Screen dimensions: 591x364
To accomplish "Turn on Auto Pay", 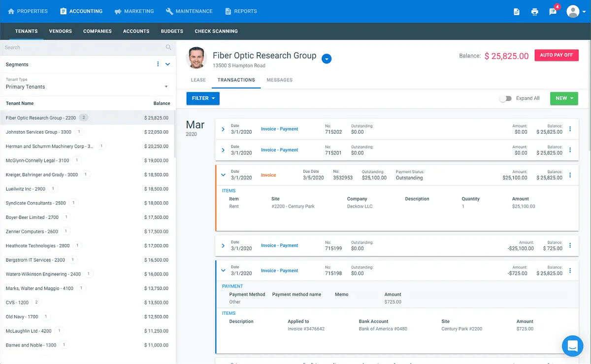I will (556, 55).
